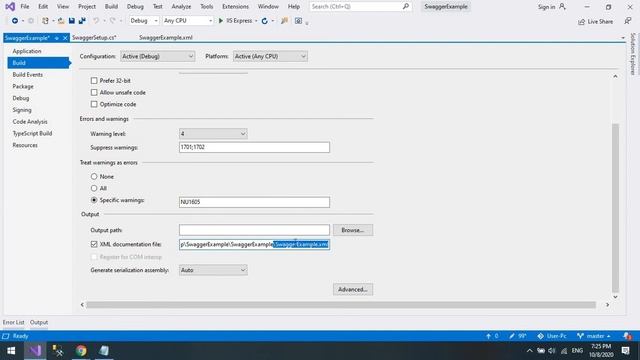
Task: Click the Live Share button
Action: click(596, 22)
